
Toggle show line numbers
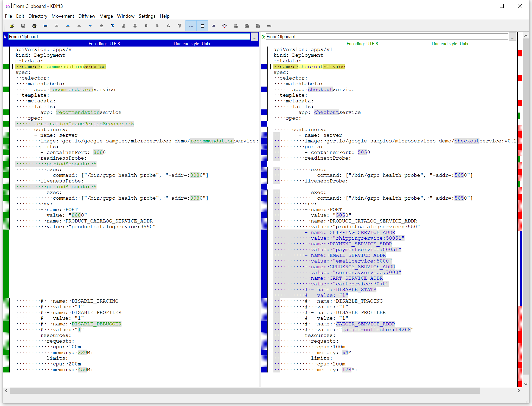213,26
